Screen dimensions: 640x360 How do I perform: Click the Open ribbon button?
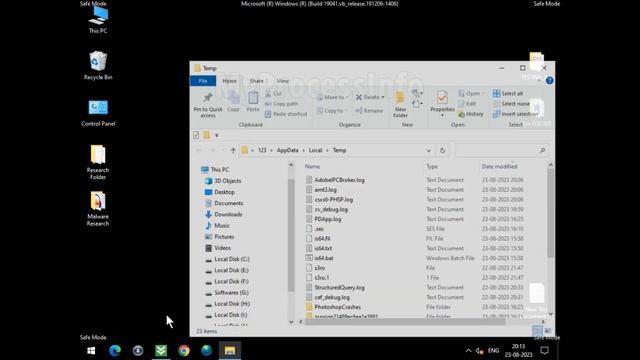click(470, 93)
